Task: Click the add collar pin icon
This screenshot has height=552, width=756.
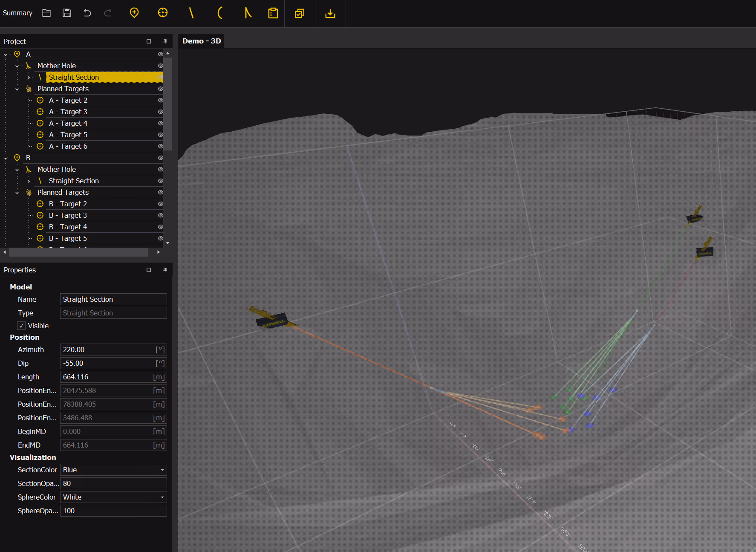Action: pyautogui.click(x=134, y=13)
